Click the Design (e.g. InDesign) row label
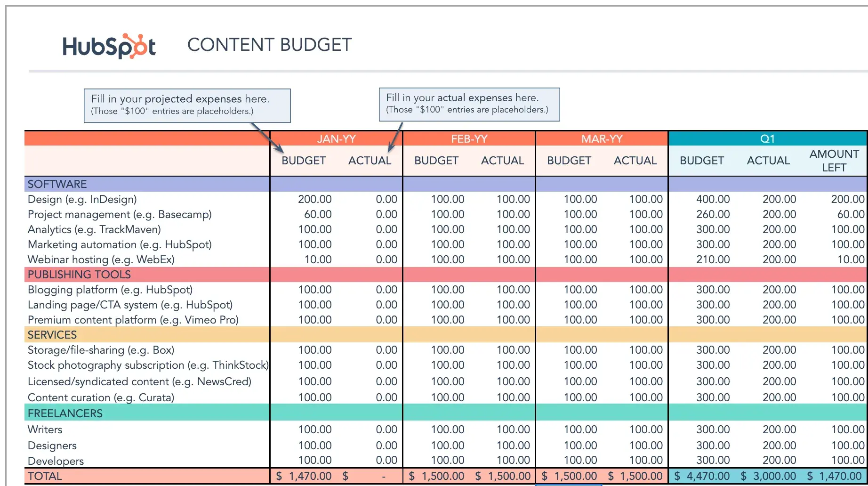868x486 pixels. click(82, 199)
